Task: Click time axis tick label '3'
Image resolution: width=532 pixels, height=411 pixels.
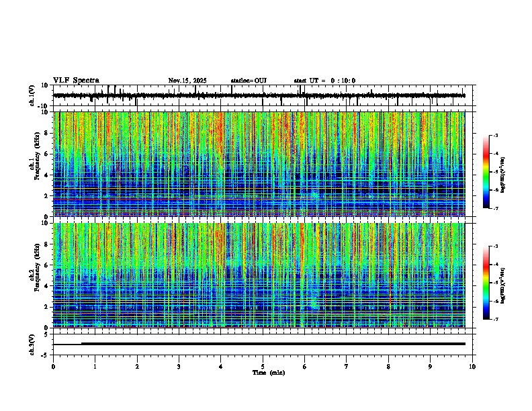Action: (179, 367)
